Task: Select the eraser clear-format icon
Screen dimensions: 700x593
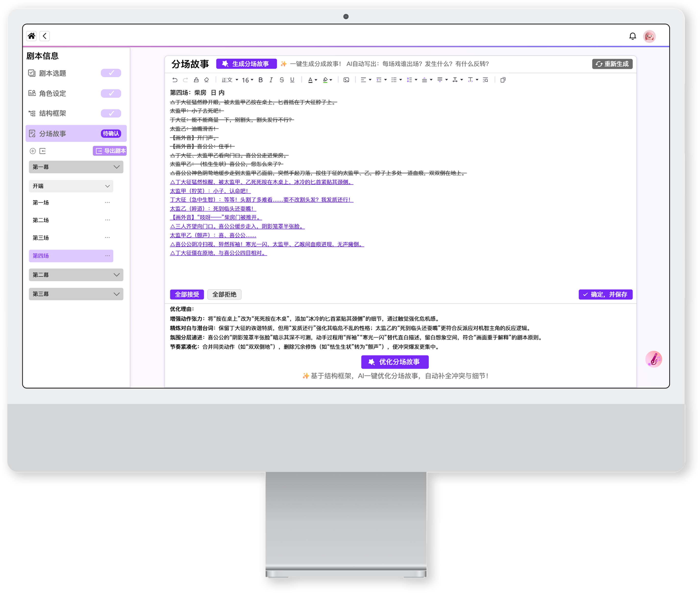Action: (207, 80)
